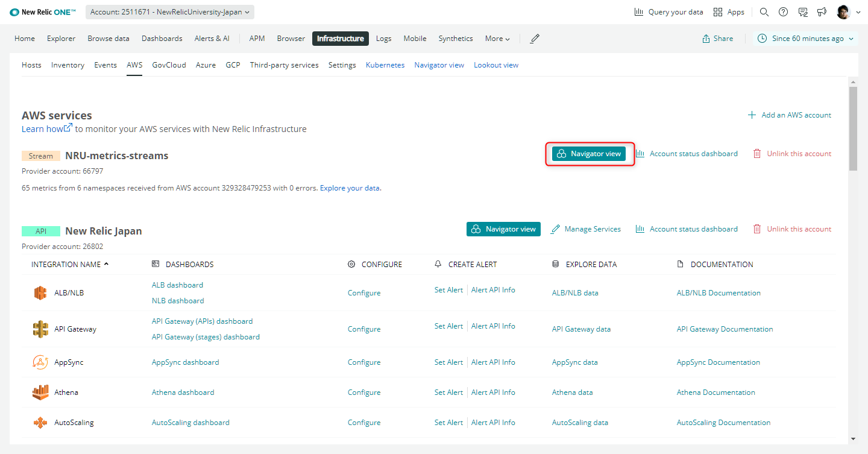The height and width of the screenshot is (454, 868).
Task: Open the help question mark icon
Action: tap(783, 12)
